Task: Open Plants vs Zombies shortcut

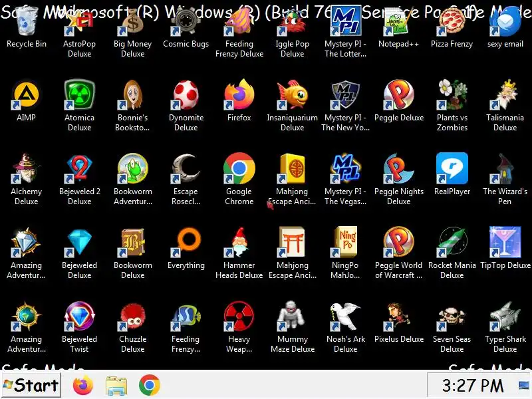Action: [x=452, y=95]
